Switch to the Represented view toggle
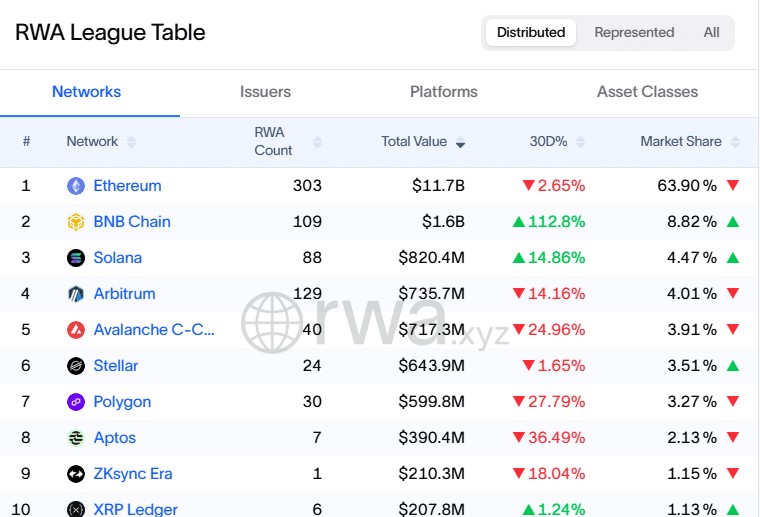 (634, 32)
